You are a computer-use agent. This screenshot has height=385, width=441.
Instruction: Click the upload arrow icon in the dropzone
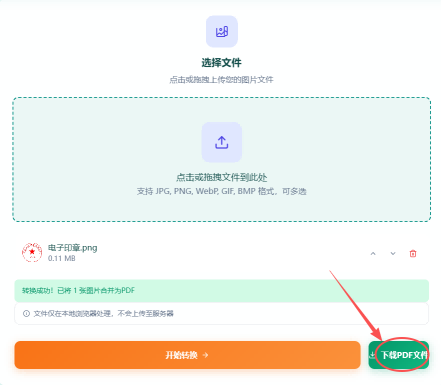tap(222, 142)
